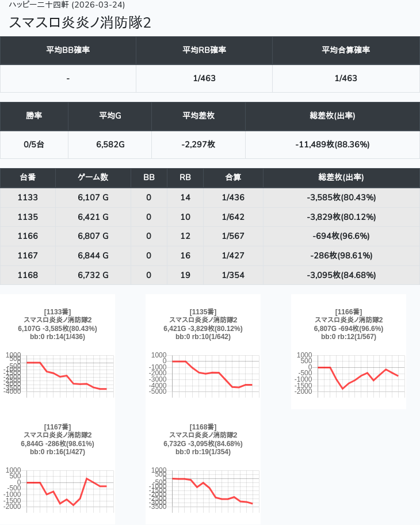Click the スマスロ炎炎ノ消防隊2 page title

81,22
